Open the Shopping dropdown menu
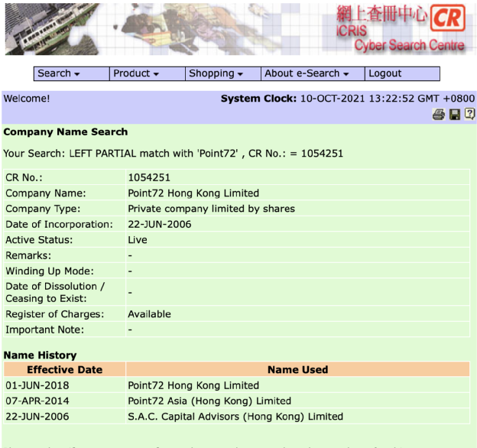This screenshot has height=448, width=477. coord(223,73)
